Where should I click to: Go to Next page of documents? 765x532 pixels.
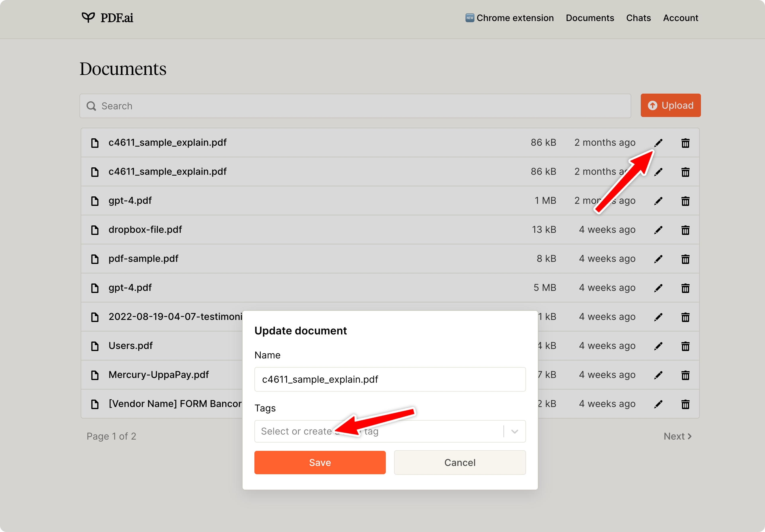pos(677,436)
